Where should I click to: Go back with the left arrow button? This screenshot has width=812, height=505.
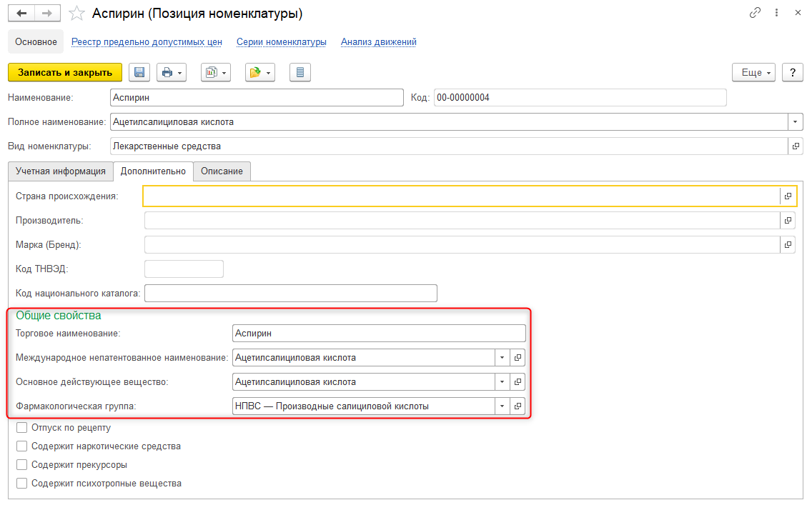(21, 14)
